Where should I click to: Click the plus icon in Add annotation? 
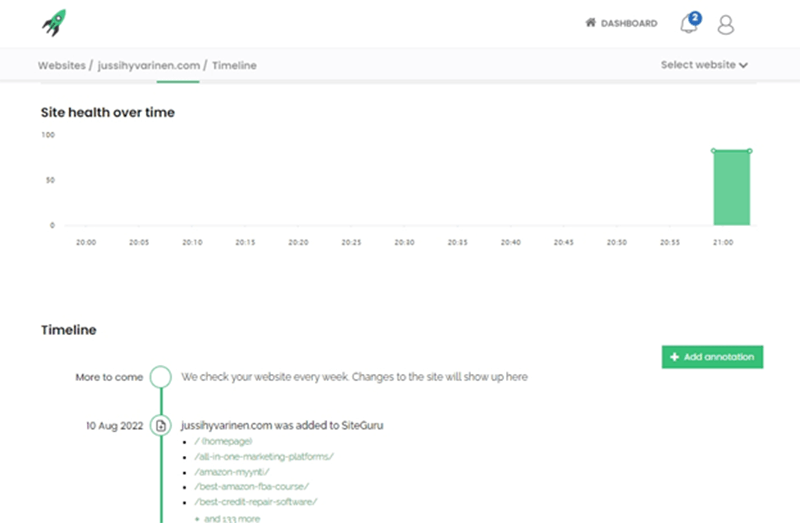click(x=675, y=357)
